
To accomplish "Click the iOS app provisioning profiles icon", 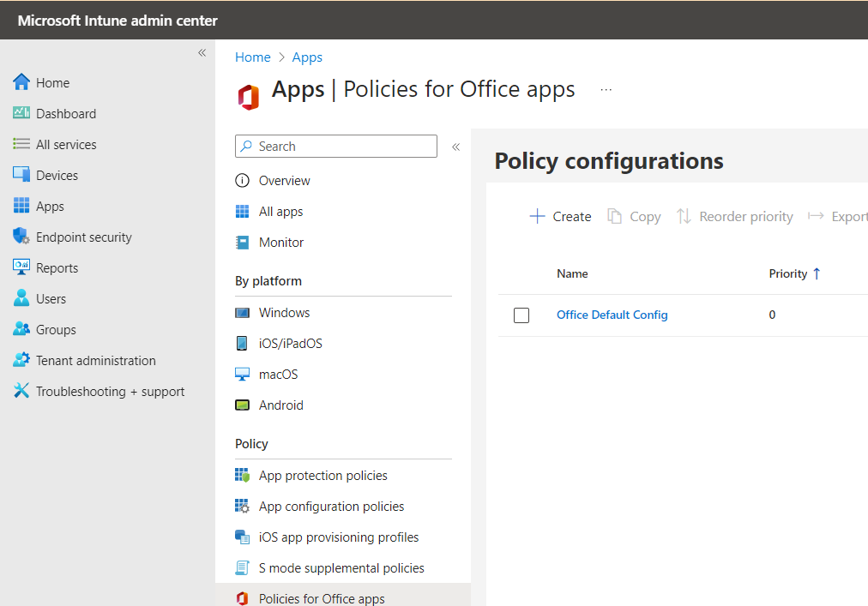I will coord(242,537).
